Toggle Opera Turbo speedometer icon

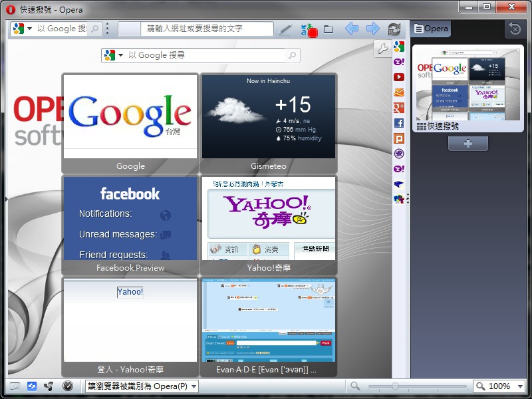click(67, 386)
